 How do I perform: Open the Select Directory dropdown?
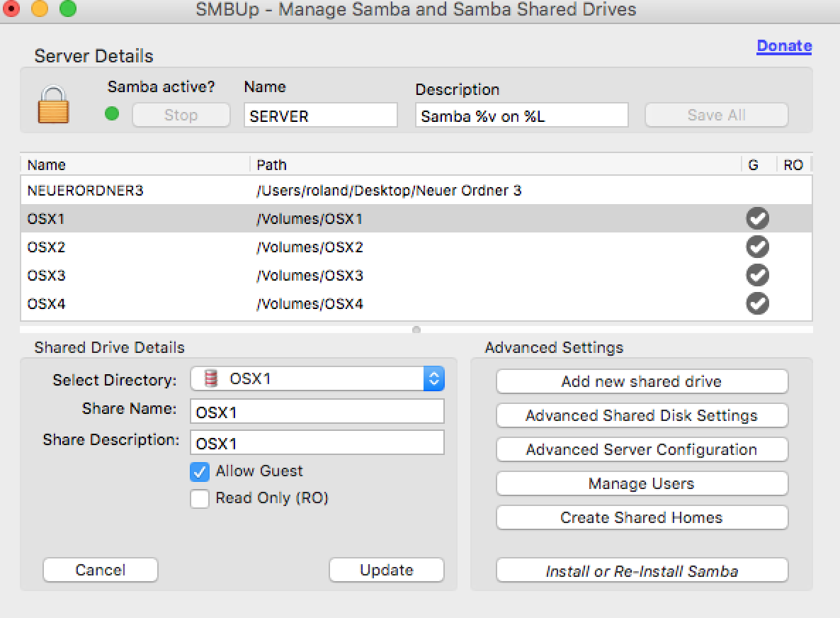(317, 379)
